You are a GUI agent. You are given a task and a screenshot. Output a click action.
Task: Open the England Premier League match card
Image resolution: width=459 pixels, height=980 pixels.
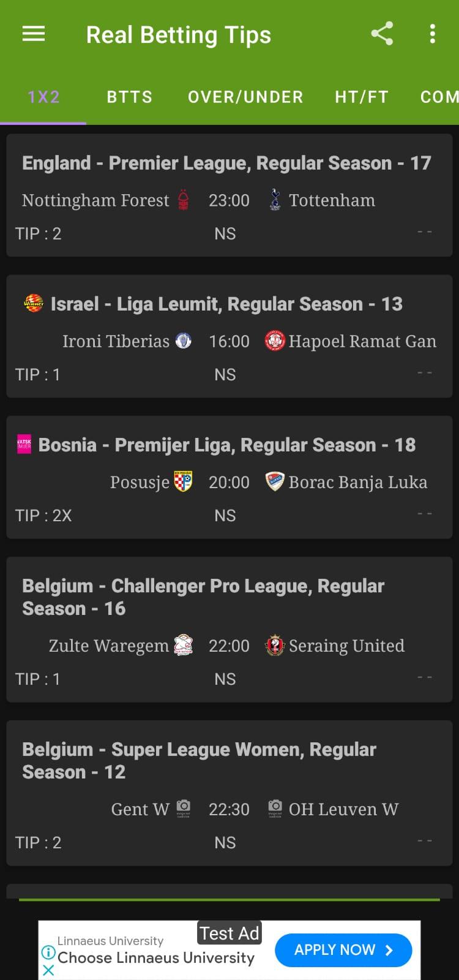[x=229, y=195]
